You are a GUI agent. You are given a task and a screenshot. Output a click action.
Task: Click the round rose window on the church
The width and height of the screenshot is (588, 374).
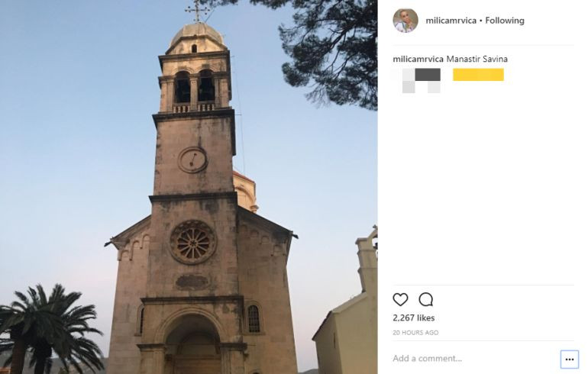(x=192, y=243)
